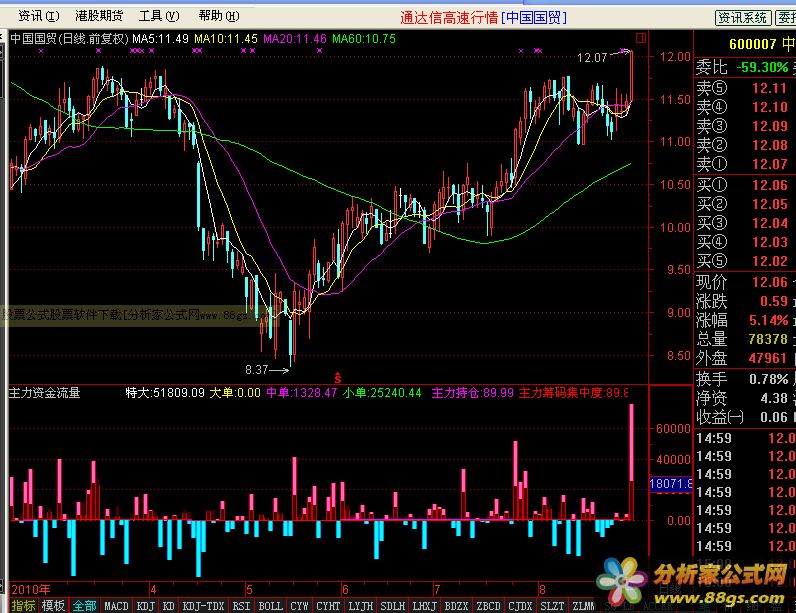
Task: Switch to the CYHT indicator tab
Action: tap(328, 606)
